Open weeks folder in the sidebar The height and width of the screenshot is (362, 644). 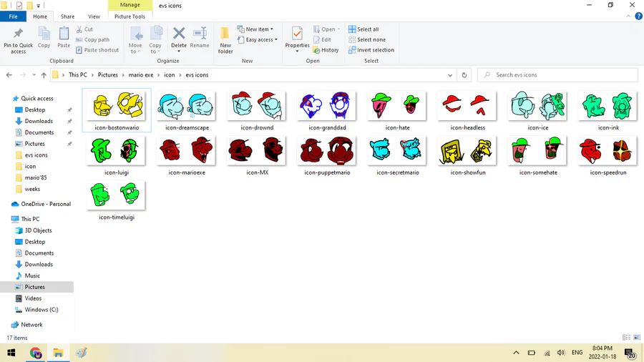click(32, 189)
